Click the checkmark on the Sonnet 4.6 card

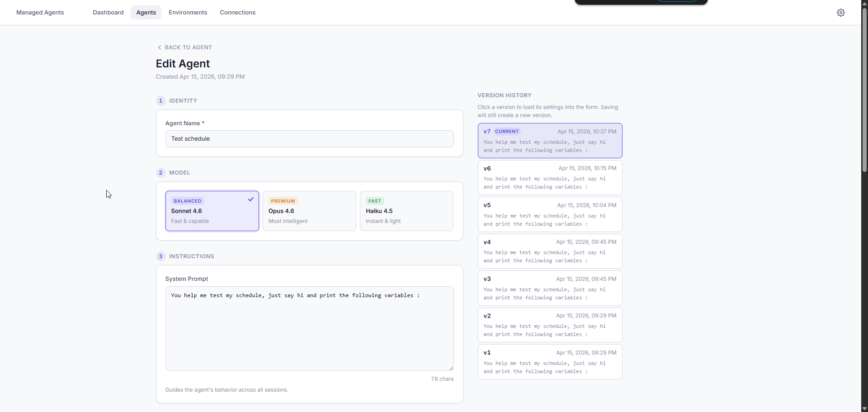[251, 199]
